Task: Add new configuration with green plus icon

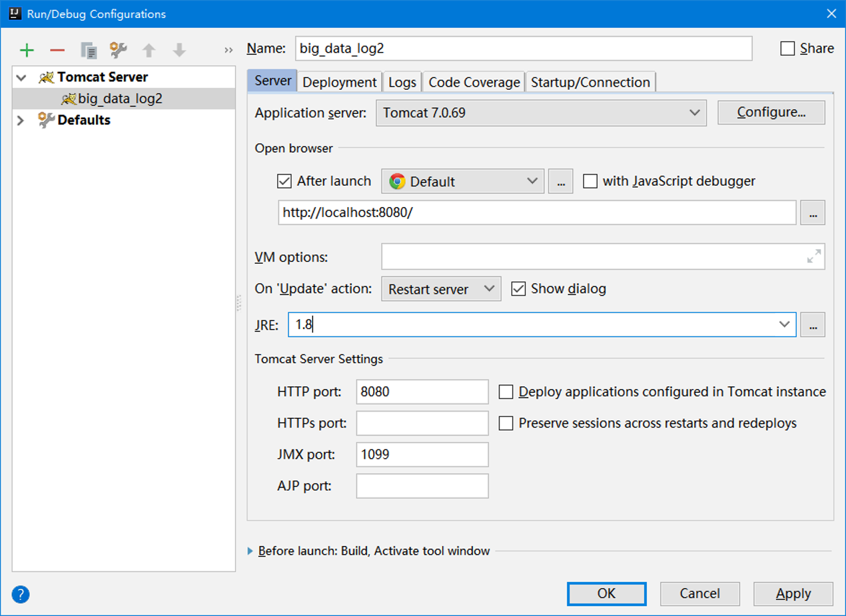Action: click(x=27, y=50)
